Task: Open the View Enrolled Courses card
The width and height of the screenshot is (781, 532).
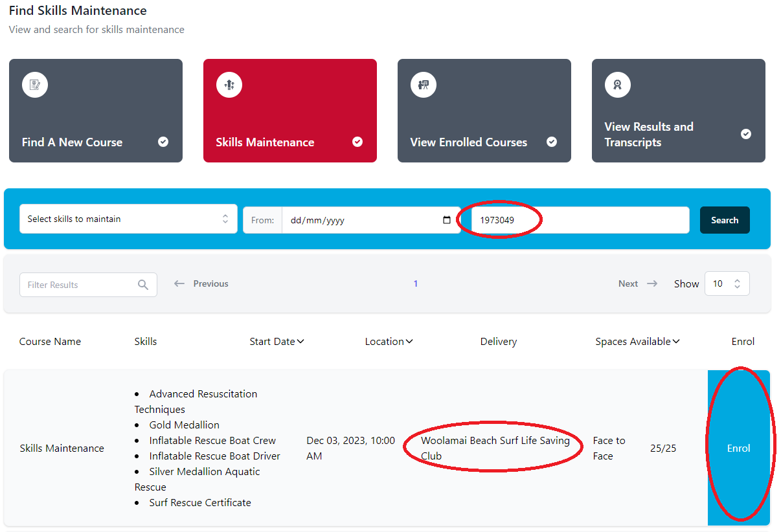Action: pos(484,111)
